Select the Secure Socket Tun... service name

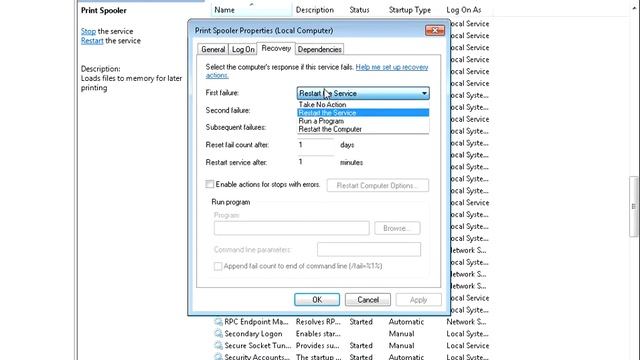pos(258,345)
